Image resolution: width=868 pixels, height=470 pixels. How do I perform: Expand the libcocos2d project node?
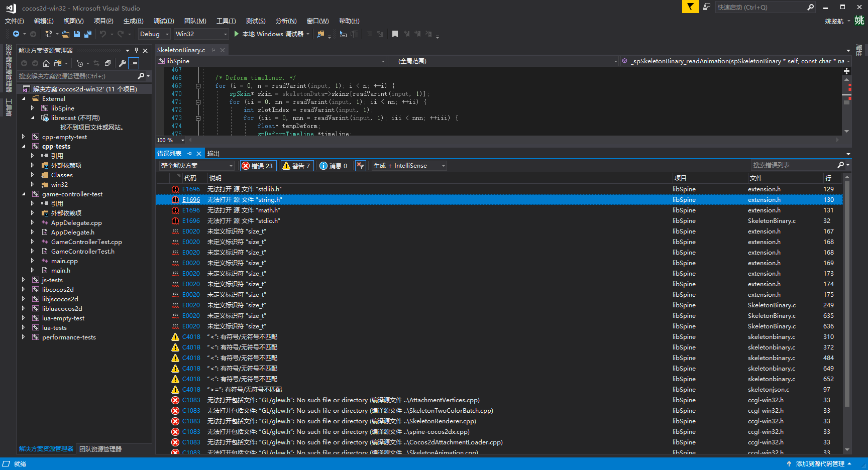point(24,290)
